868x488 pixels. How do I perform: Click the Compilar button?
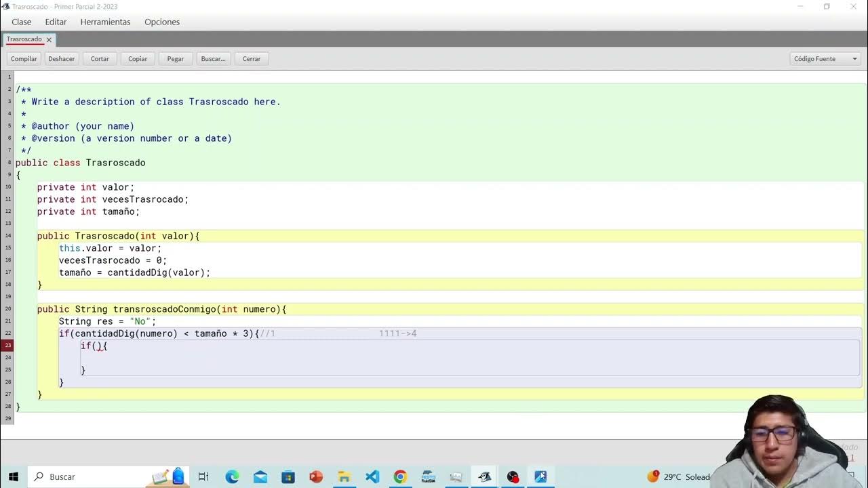24,59
